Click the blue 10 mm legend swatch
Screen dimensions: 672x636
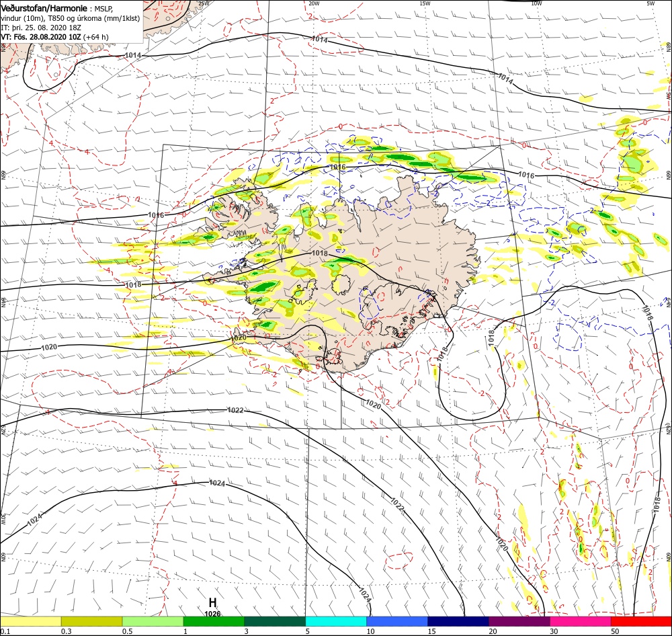point(397,621)
